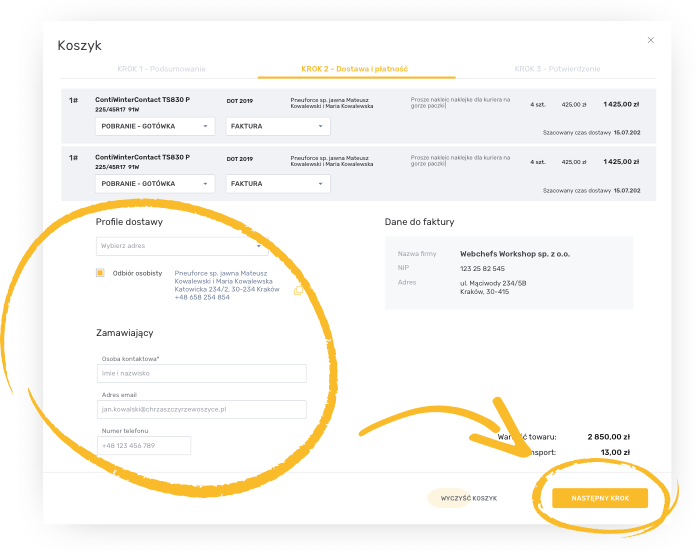The image size is (696, 552).
Task: Open first item's FAKTURA dropdown
Action: tap(278, 126)
